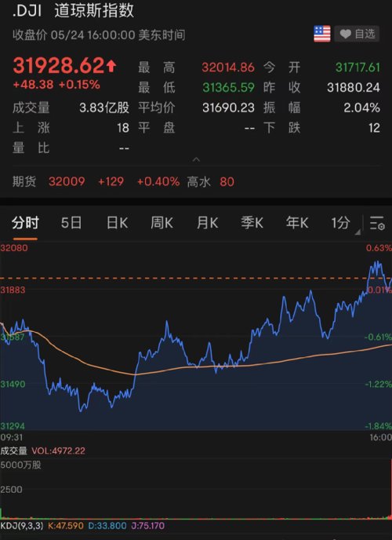This screenshot has width=392, height=540.
Task: Tap the blue price line peak near 16:00
Action: click(x=376, y=265)
